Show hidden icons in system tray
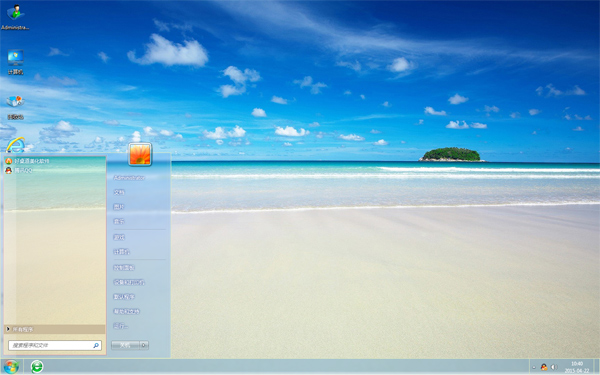 pyautogui.click(x=534, y=367)
